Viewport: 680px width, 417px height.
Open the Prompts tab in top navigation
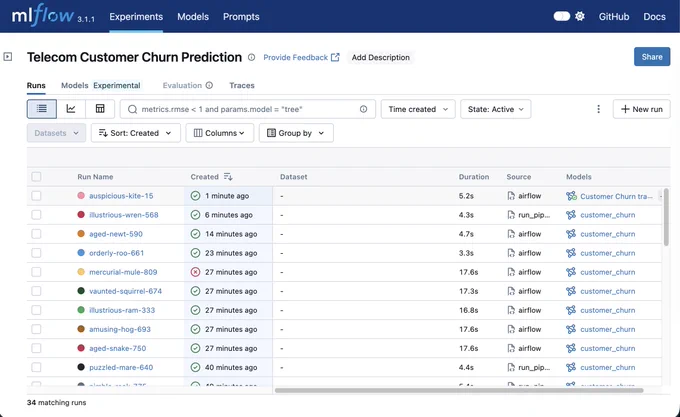point(241,16)
